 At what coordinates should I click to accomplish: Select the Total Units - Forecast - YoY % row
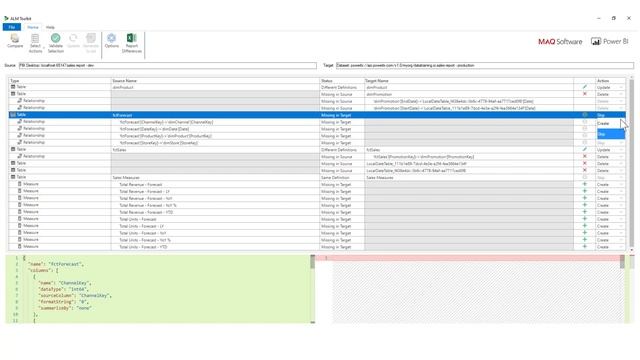(x=317, y=240)
